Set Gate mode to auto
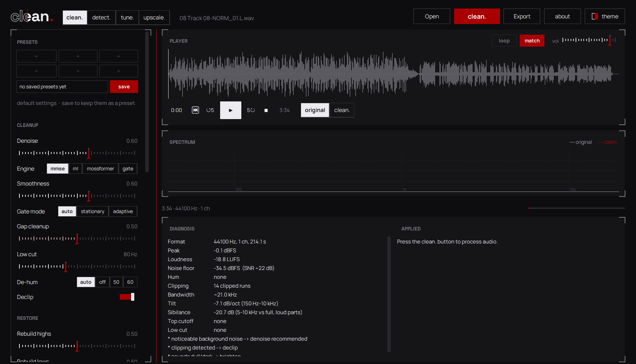Screen dimensions: 636x364 67,211
